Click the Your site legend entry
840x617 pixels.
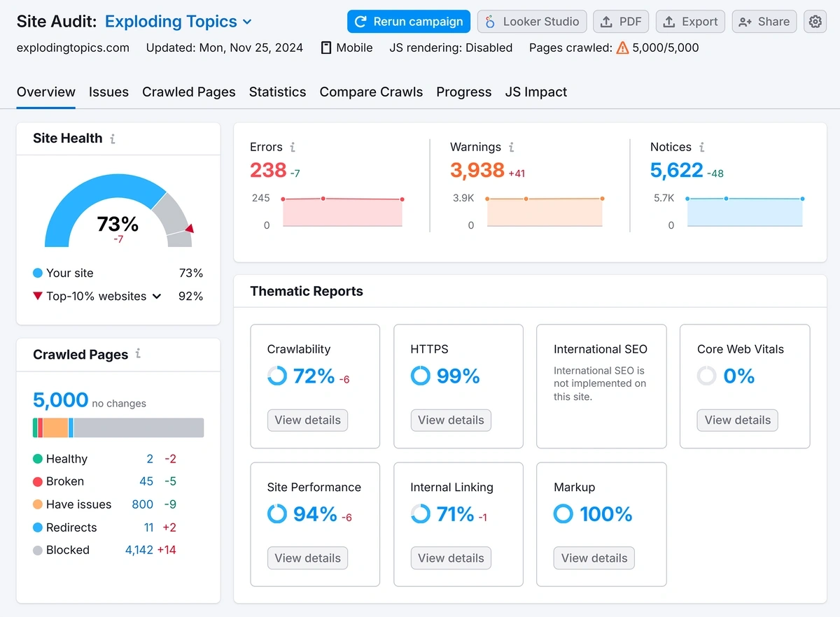pyautogui.click(x=63, y=273)
